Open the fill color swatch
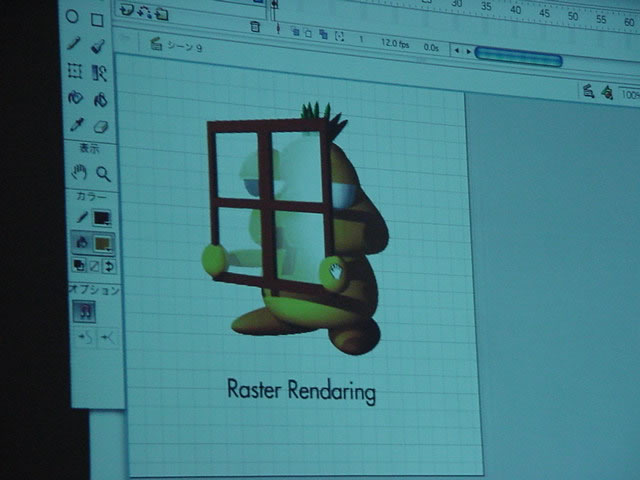Viewport: 640px width, 480px height. 103,242
